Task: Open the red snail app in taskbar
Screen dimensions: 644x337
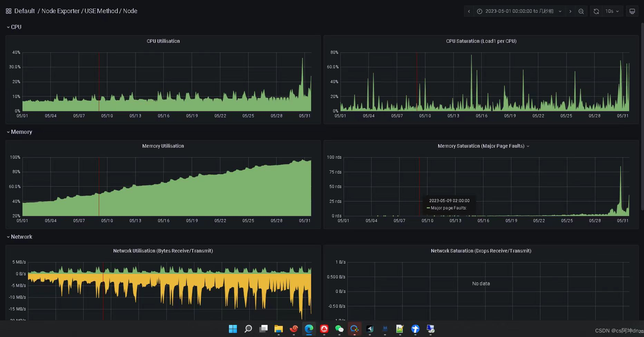Action: tap(294, 329)
